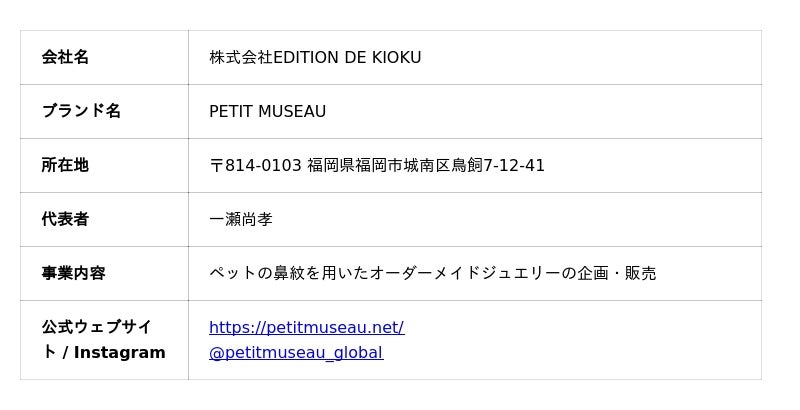Click the address 福岡県福岡市城南区鳥飼7-12-41
This screenshot has height=410, width=800.
[426, 165]
